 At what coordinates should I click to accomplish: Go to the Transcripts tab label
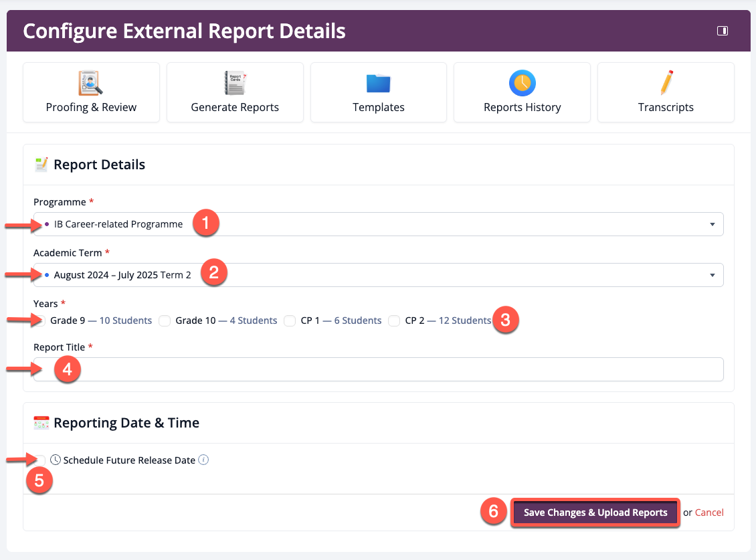click(x=666, y=107)
